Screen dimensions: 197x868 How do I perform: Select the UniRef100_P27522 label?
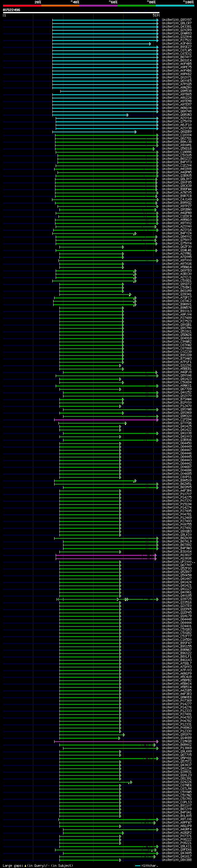click(176, 40)
